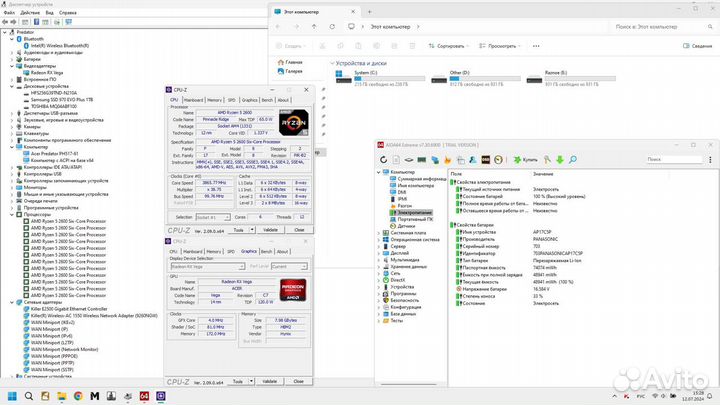Screen dimensions: 720x405
Task: Switch to Mainboard tab in CPU-Z processor window
Action: pyautogui.click(x=193, y=100)
